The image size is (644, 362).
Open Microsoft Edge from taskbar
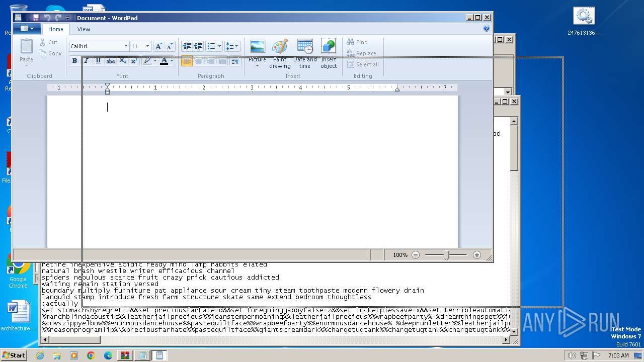108,355
